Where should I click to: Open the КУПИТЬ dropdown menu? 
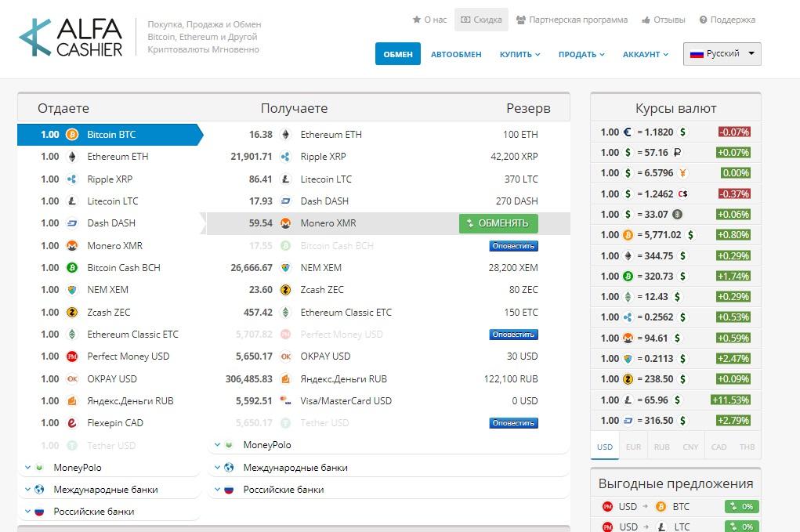[519, 54]
